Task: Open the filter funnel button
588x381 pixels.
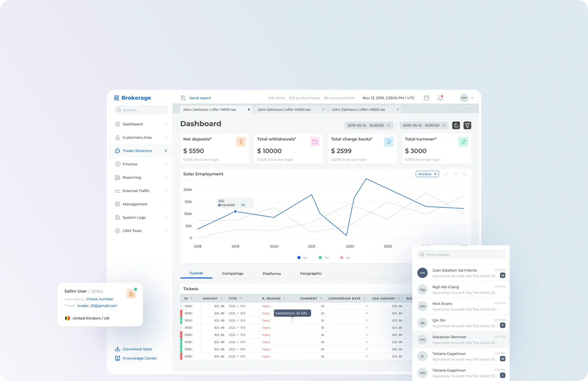Action: coord(467,125)
